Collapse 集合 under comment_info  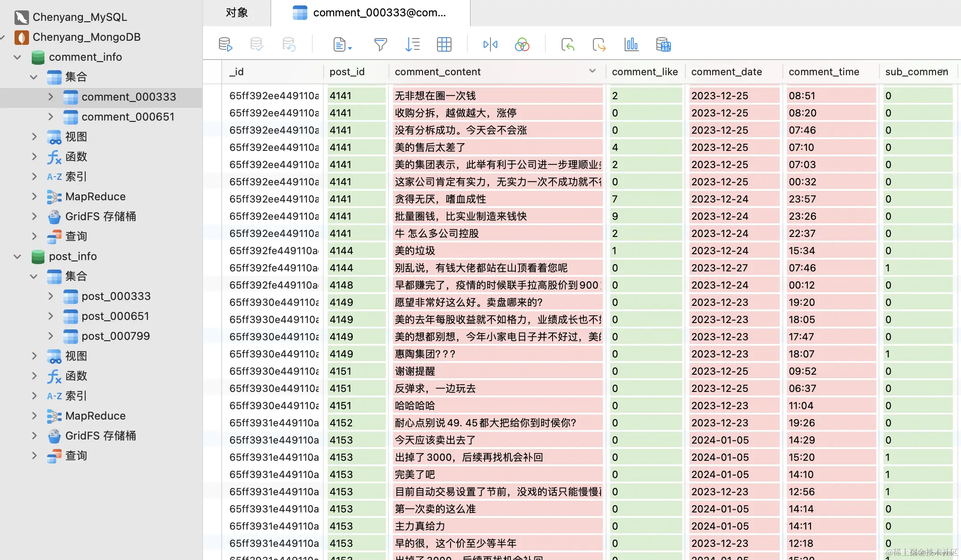coord(34,77)
